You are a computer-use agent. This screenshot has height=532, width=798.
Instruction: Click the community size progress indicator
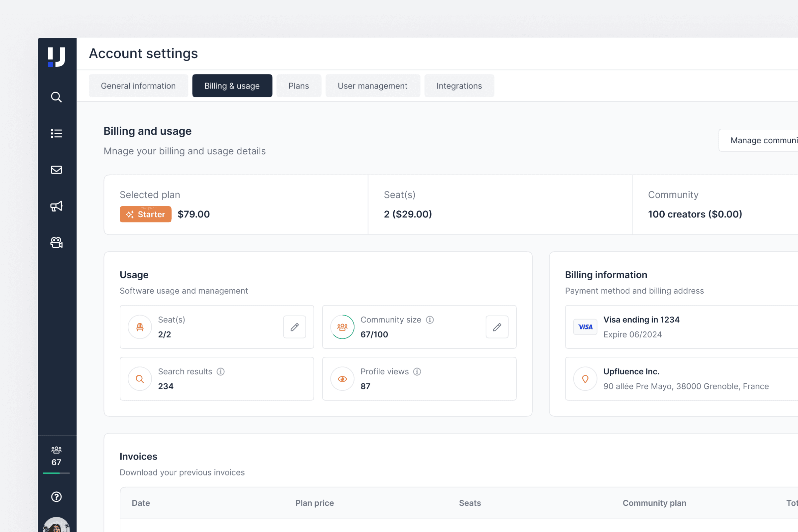[342, 327]
